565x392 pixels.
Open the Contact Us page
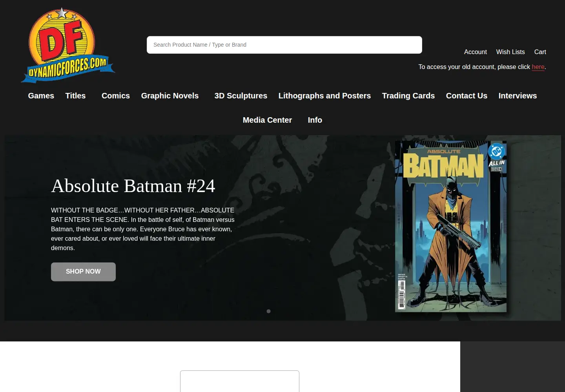pos(467,96)
